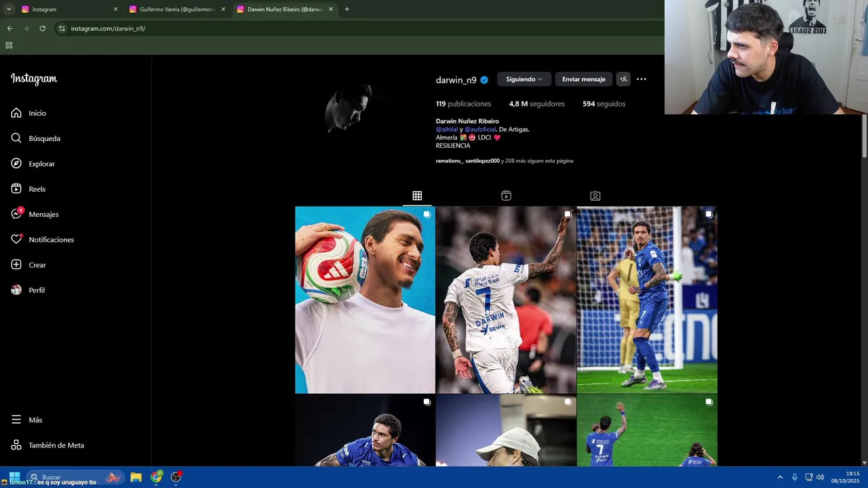Open Siguiendo dropdown button

(524, 79)
